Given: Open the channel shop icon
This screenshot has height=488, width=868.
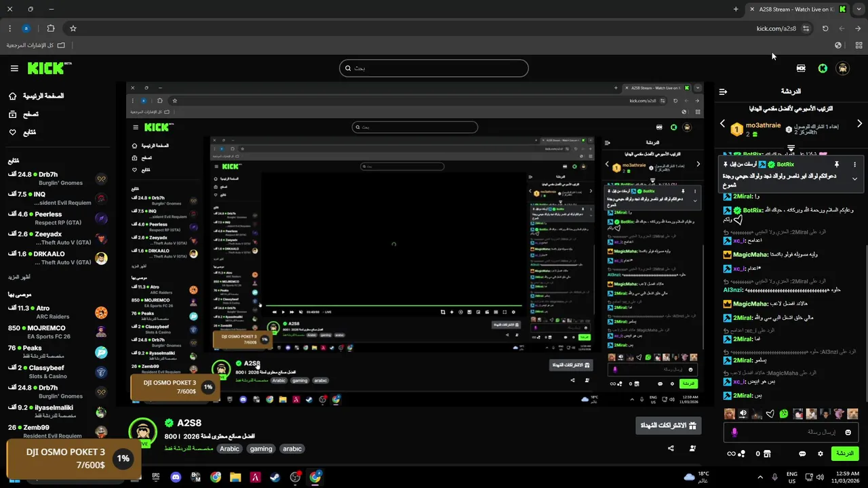Looking at the screenshot, I should pos(768,453).
